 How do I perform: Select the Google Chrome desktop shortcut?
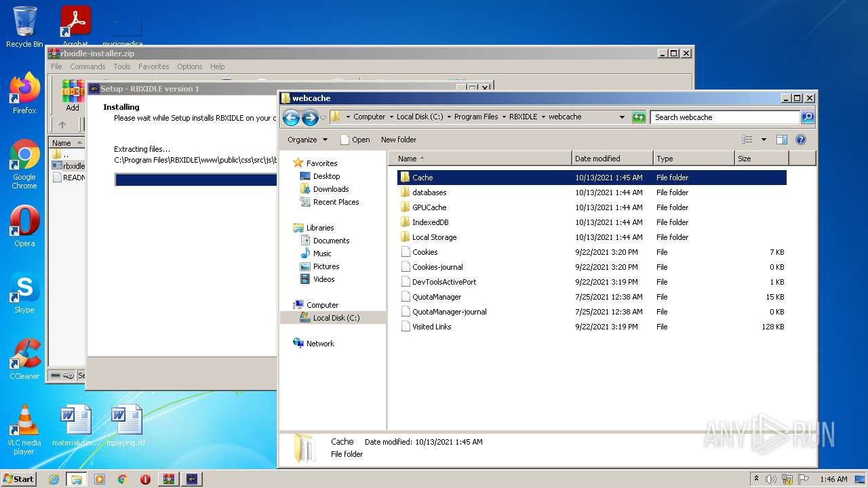(x=24, y=165)
